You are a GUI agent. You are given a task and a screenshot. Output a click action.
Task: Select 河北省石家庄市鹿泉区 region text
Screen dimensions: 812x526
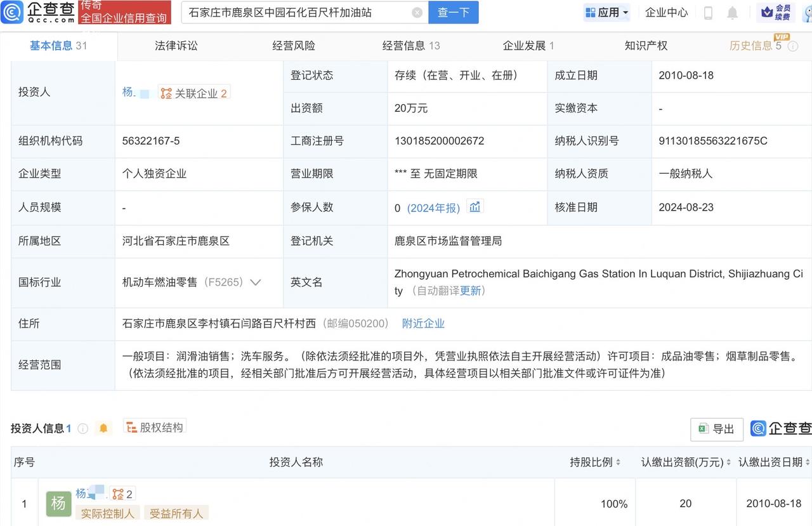click(x=176, y=241)
